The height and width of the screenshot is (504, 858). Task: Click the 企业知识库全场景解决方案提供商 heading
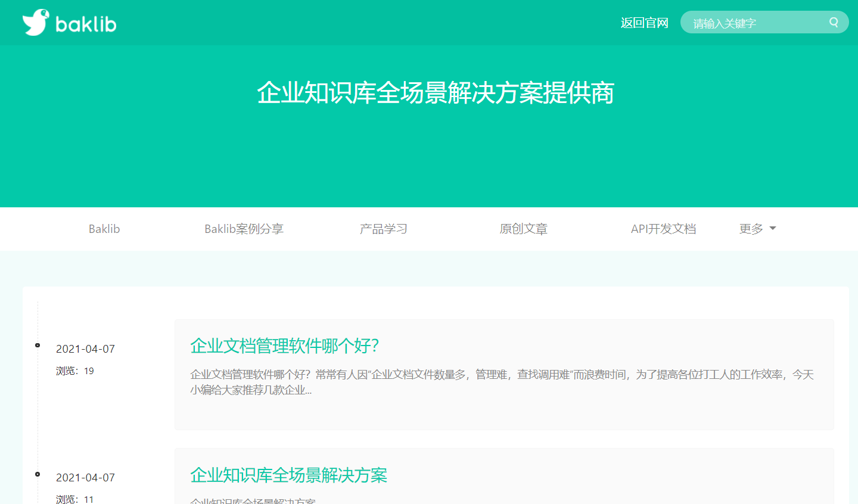point(436,93)
